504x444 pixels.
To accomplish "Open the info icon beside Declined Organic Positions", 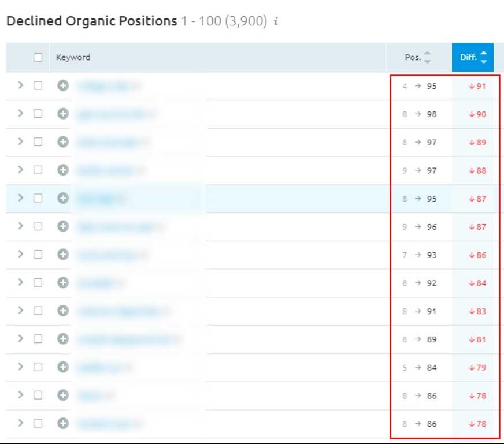I will [x=276, y=21].
